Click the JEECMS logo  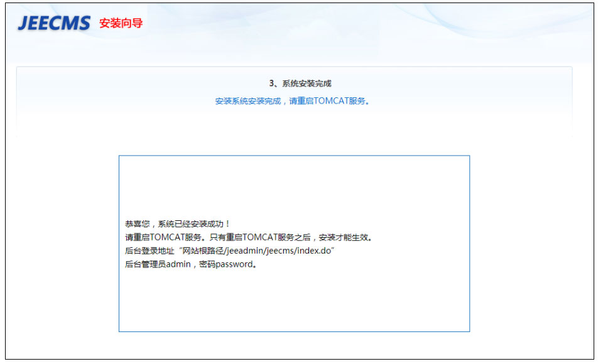click(54, 23)
